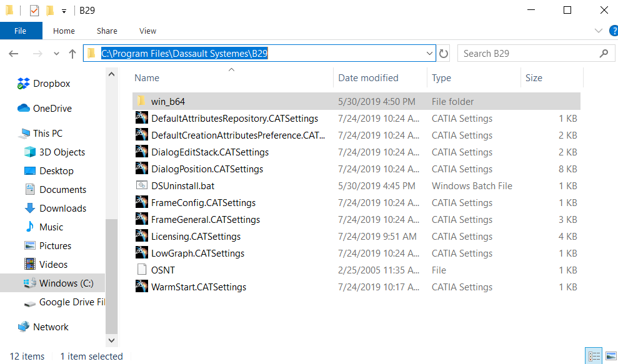
Task: Expand the ribbon with the chevron
Action: [598, 31]
